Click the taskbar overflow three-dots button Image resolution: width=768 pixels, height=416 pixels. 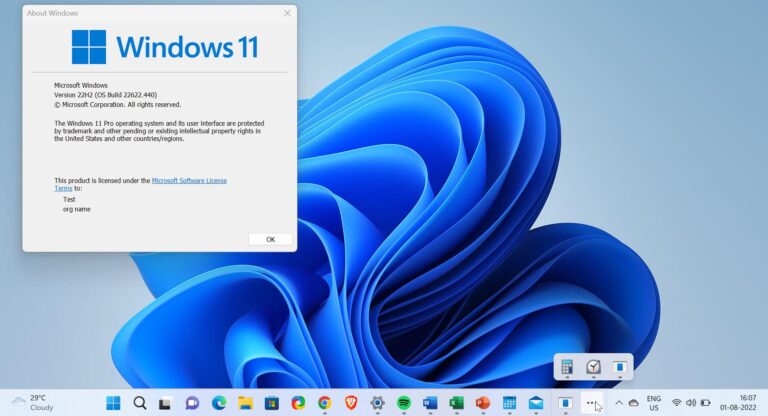click(592, 403)
